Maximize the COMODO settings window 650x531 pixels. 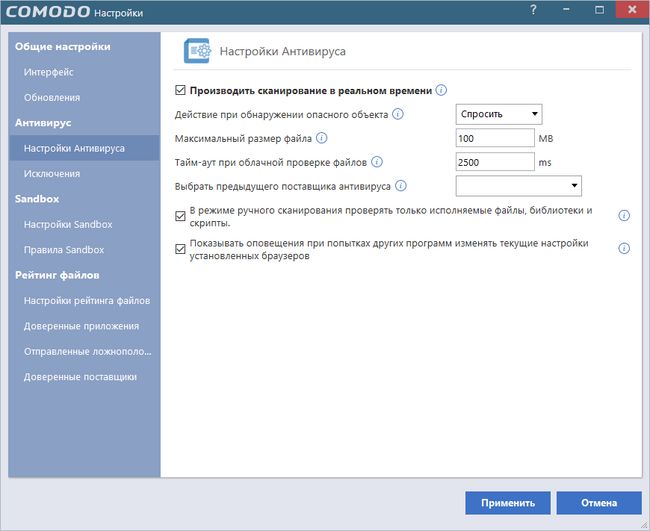coord(599,10)
